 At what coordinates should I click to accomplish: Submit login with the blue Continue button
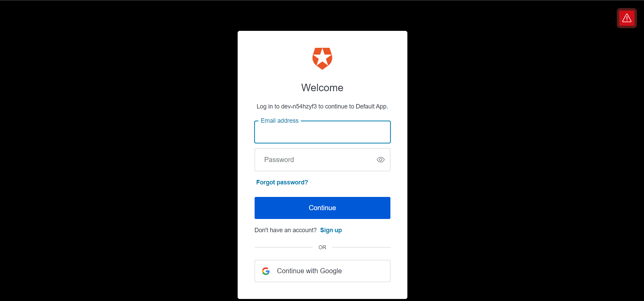322,208
